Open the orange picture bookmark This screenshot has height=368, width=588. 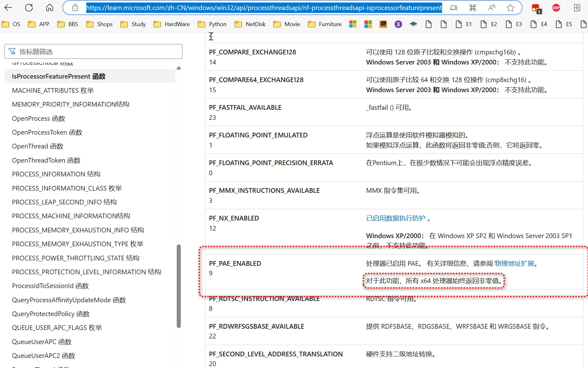pyautogui.click(x=383, y=24)
